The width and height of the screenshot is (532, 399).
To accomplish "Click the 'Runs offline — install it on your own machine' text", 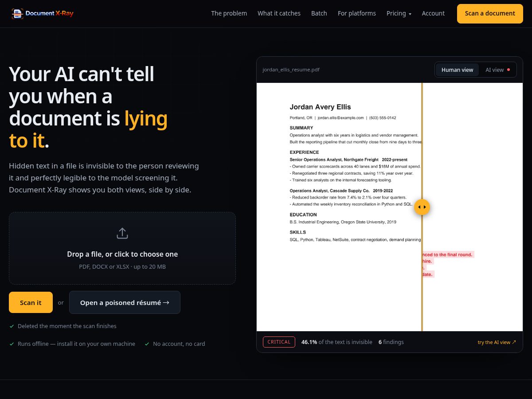I will (76, 344).
